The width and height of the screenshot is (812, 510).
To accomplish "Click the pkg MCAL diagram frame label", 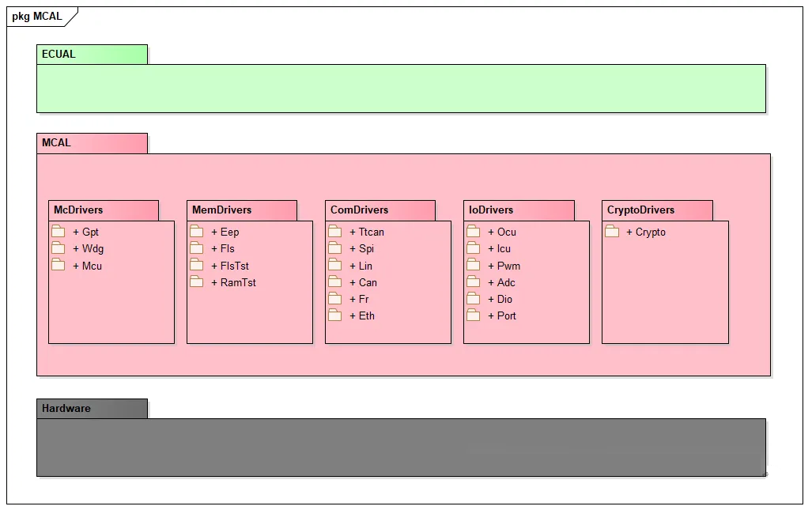I will (x=37, y=17).
